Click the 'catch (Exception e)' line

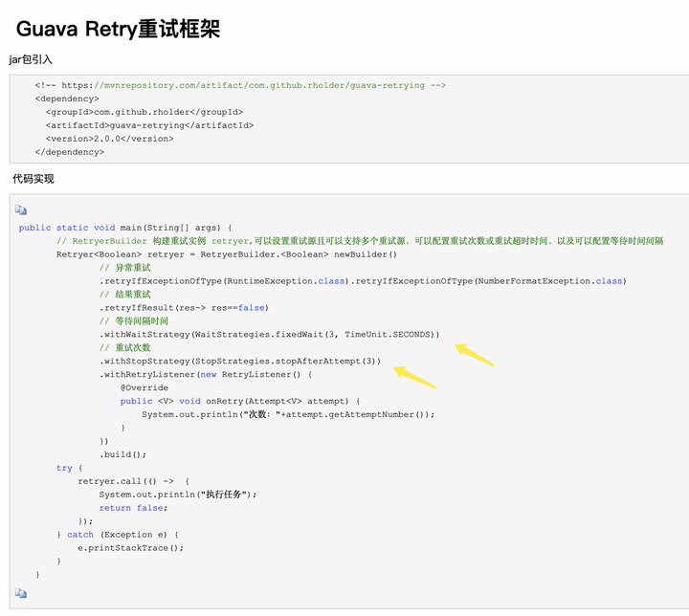(x=118, y=535)
